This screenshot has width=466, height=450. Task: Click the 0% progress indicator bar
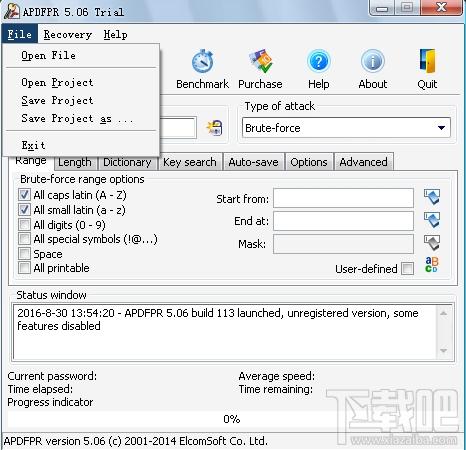coord(232,419)
